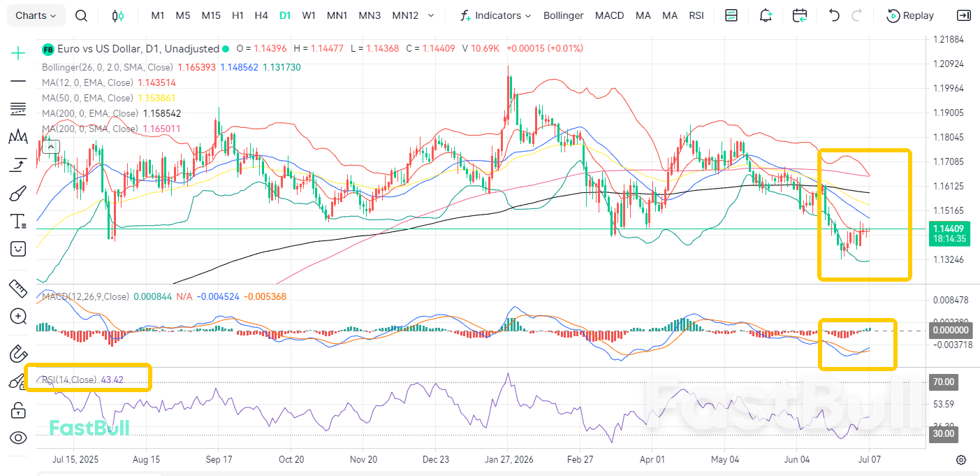
Task: Switch to M15 timeframe
Action: [x=211, y=15]
